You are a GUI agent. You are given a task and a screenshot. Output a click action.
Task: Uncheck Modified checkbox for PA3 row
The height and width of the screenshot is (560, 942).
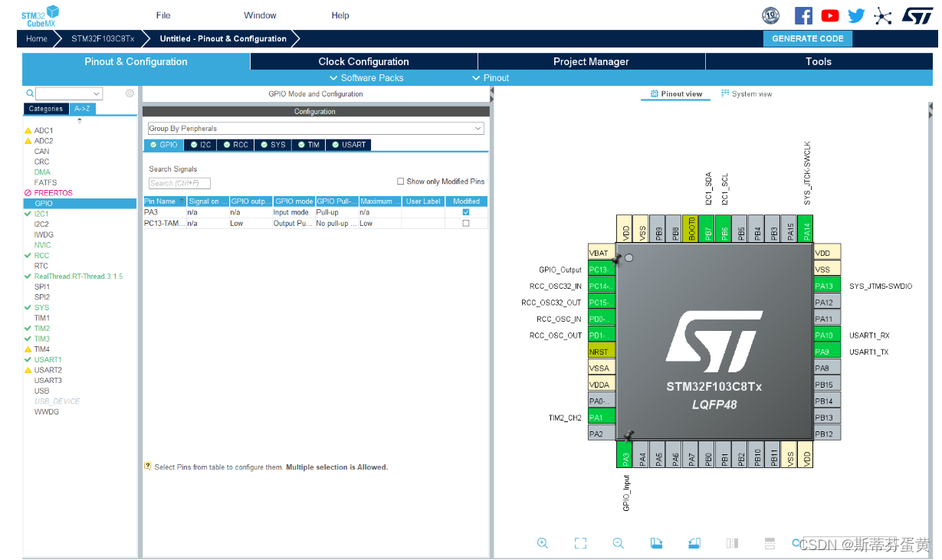tap(466, 212)
